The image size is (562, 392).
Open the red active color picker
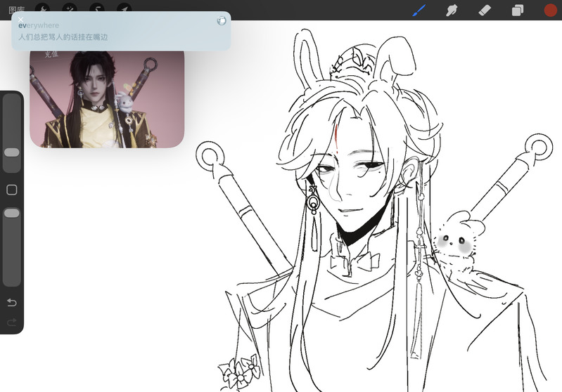pyautogui.click(x=551, y=10)
